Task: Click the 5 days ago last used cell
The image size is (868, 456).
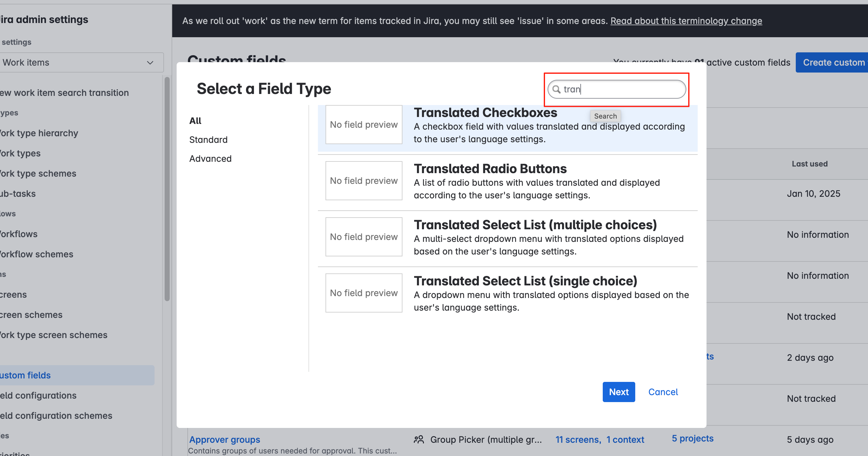Action: 810,440
